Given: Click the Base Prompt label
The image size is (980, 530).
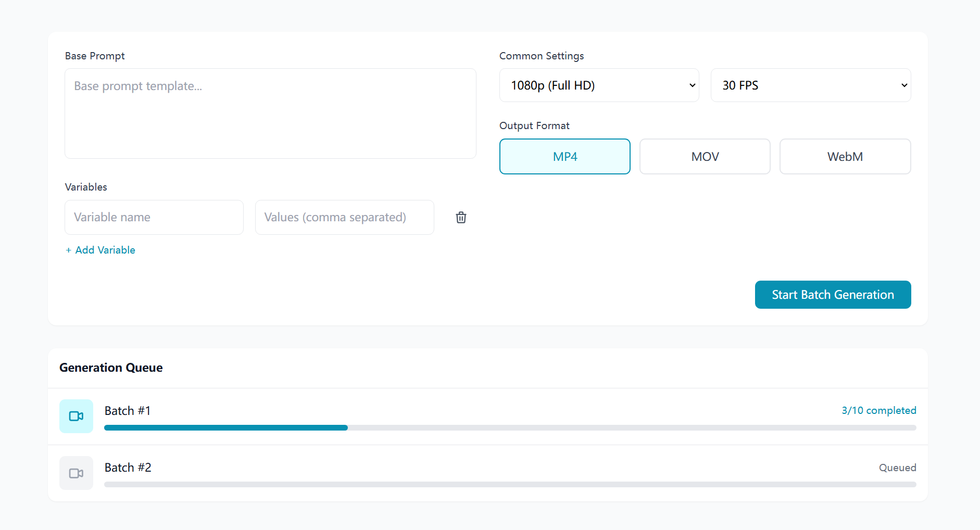Looking at the screenshot, I should (x=95, y=56).
